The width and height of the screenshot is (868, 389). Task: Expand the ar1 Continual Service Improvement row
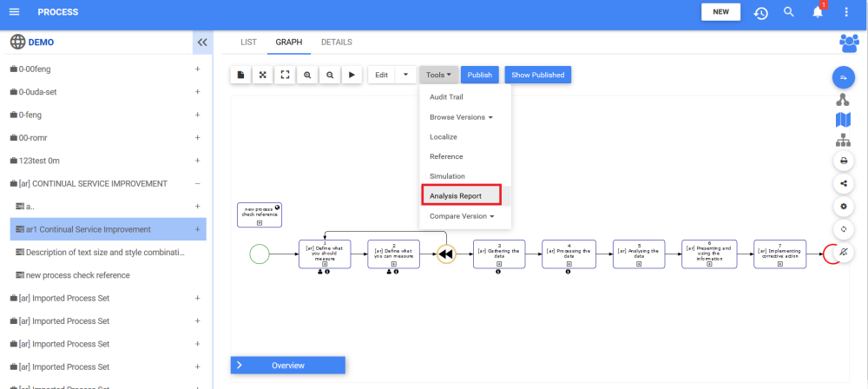(198, 229)
